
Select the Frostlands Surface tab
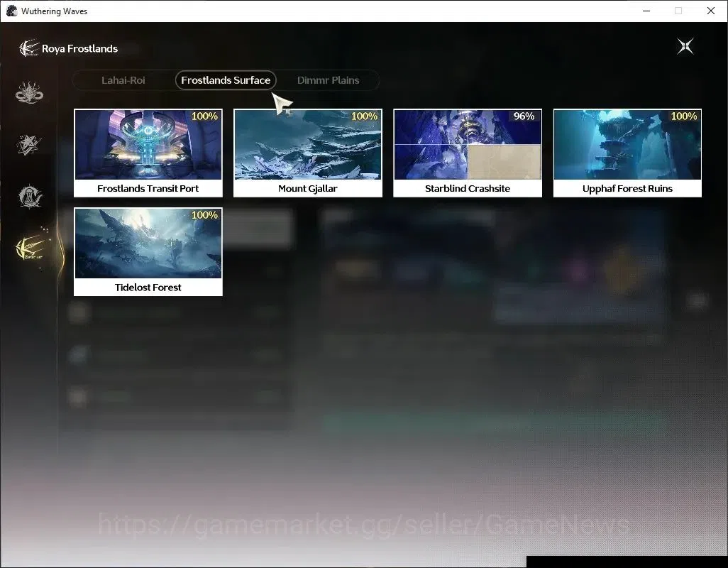pos(226,80)
